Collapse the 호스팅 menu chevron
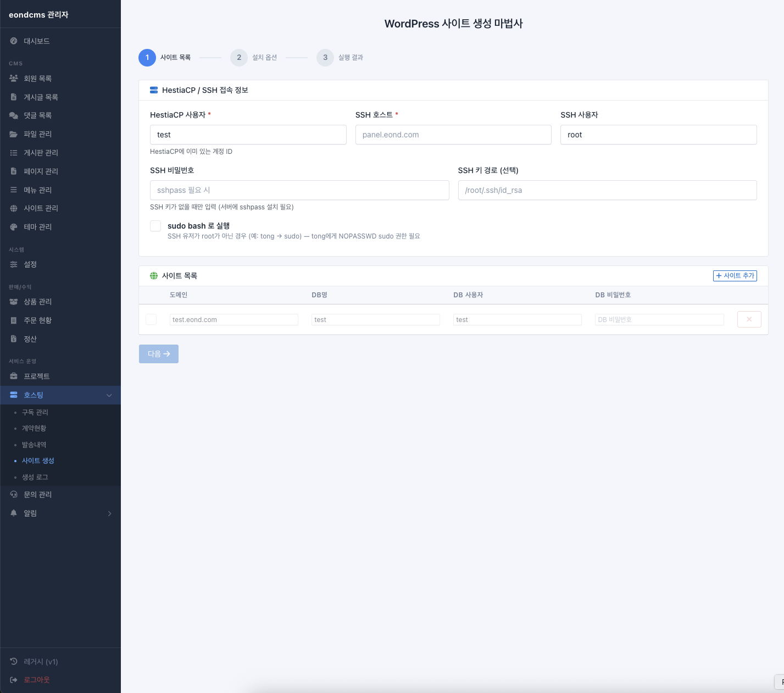 109,395
